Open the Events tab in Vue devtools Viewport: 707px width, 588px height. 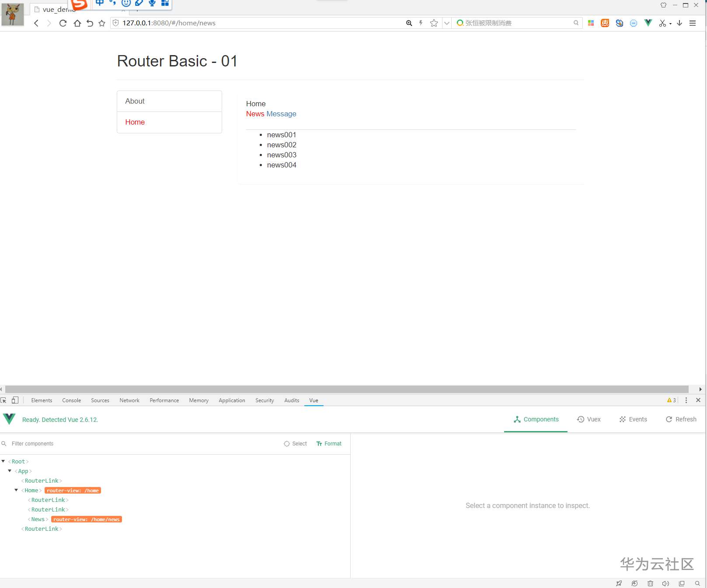(x=633, y=419)
